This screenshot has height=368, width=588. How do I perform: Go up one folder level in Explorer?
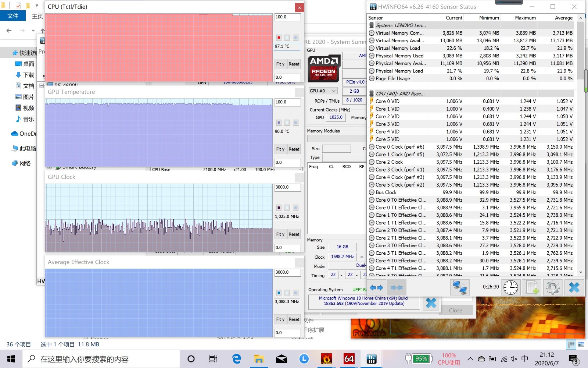click(x=43, y=31)
